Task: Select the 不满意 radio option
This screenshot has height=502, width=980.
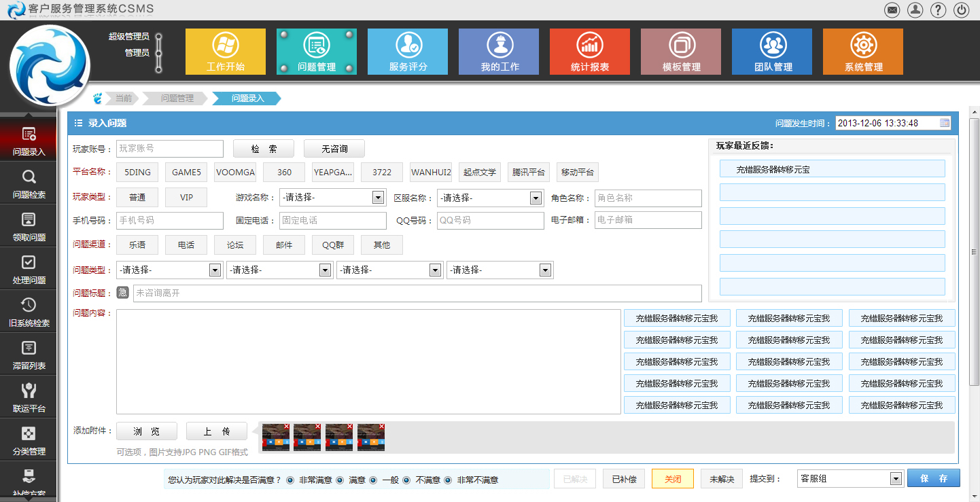Action: click(406, 480)
